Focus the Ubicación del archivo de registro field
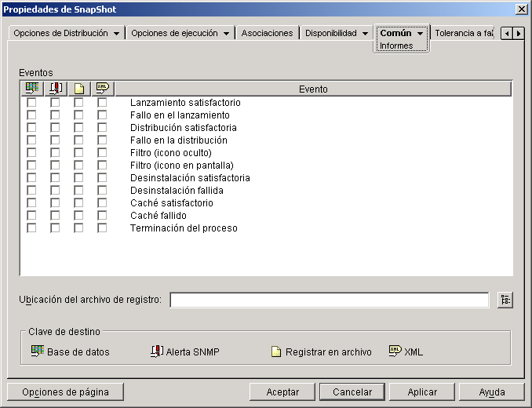The image size is (532, 408). (330, 300)
